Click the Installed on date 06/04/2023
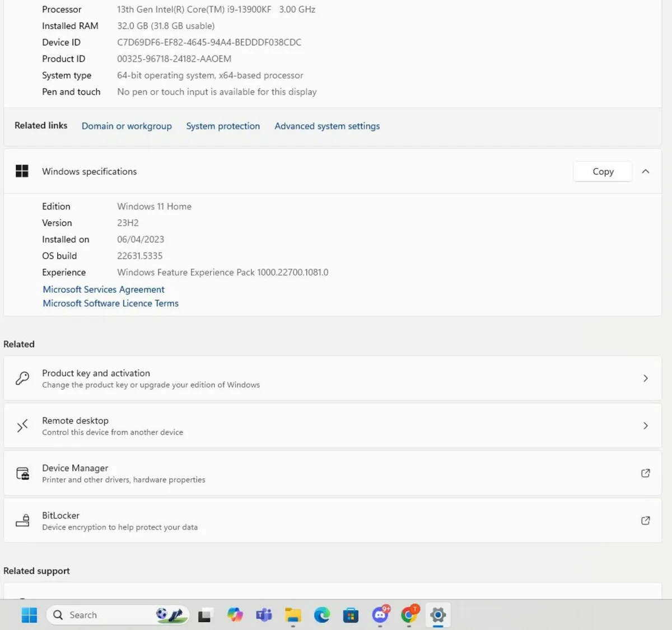This screenshot has width=672, height=630. 141,239
